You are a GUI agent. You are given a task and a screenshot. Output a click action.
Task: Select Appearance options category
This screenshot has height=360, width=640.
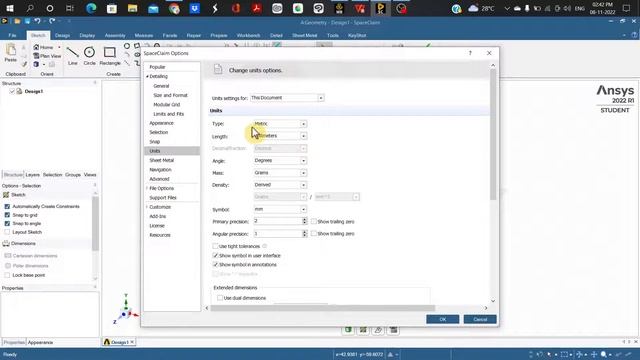(161, 123)
